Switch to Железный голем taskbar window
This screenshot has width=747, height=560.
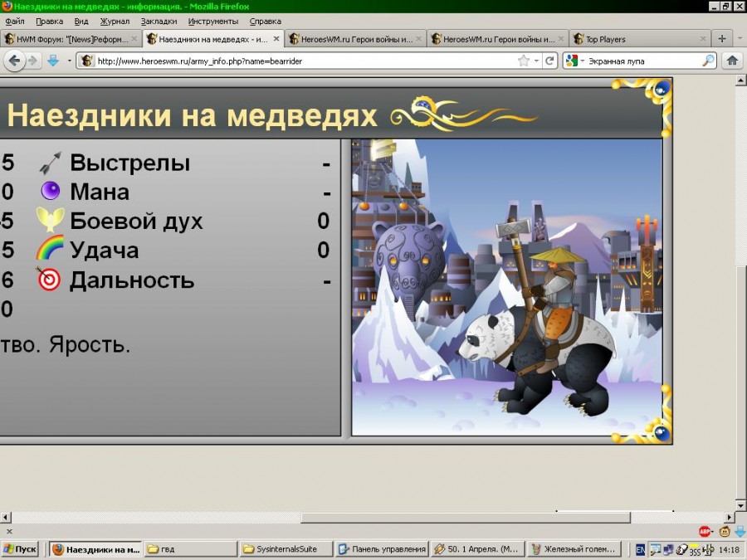573,549
